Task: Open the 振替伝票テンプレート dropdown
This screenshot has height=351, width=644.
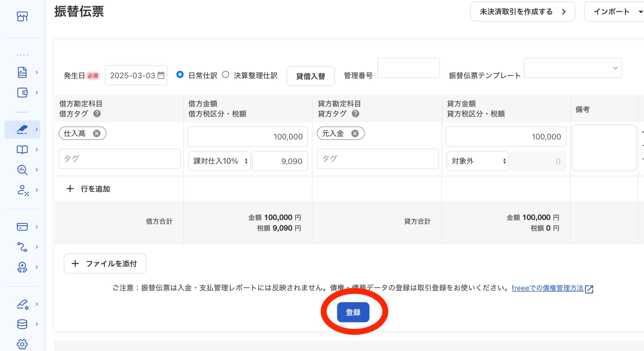Action: point(573,68)
